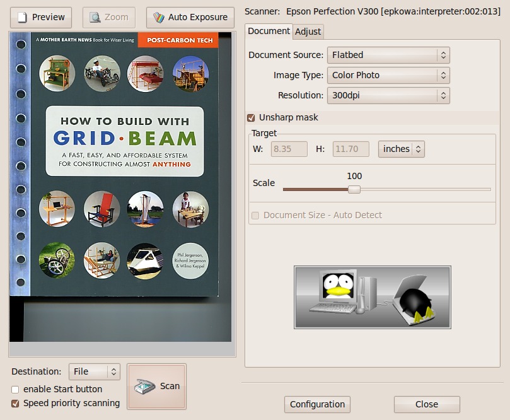
Task: Click the scanned book cover preview
Action: tap(114, 164)
